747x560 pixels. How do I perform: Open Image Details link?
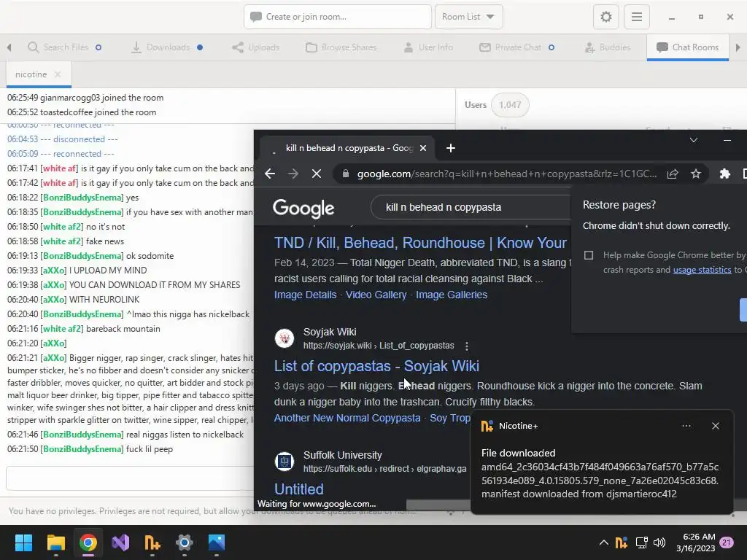306,295
